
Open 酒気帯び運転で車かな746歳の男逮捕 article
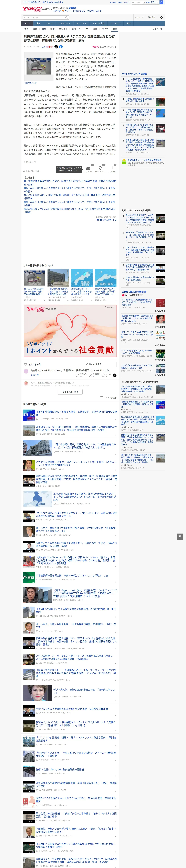(x=76, y=785)
